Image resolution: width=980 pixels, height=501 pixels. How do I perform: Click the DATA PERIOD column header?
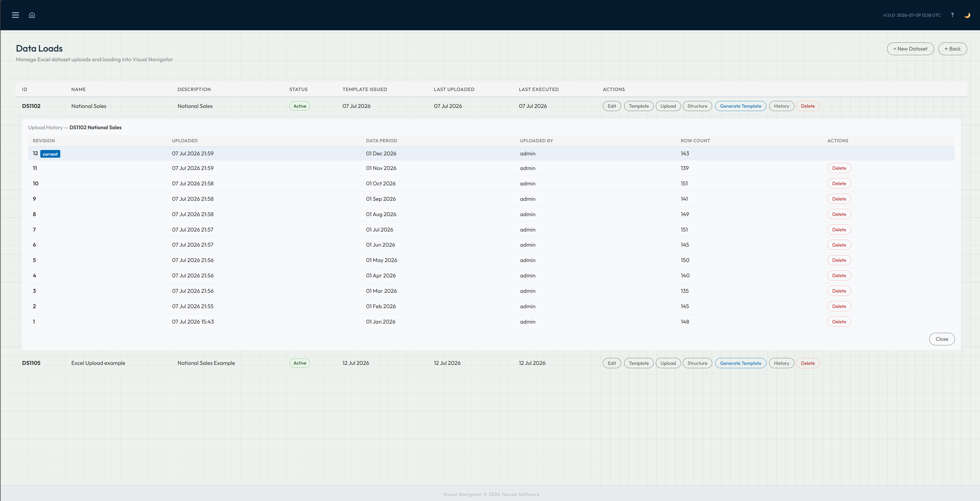coord(381,141)
